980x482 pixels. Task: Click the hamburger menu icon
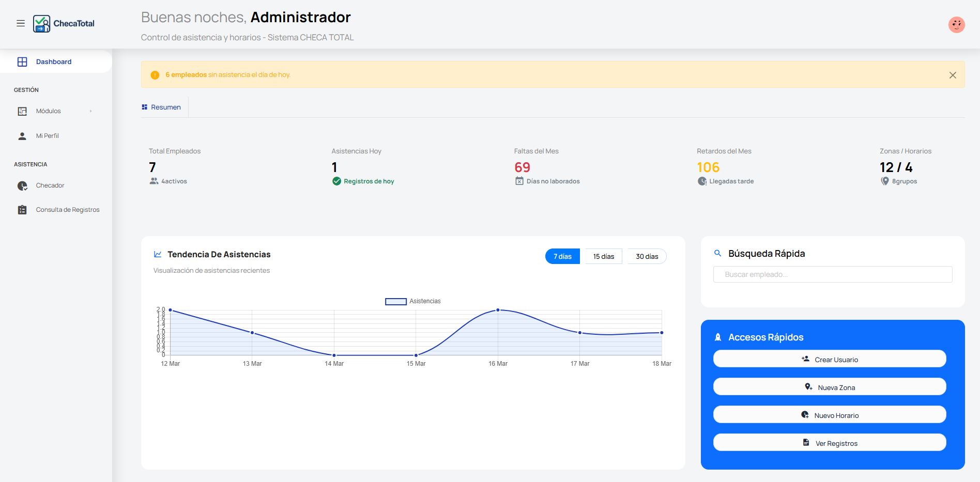pos(21,23)
